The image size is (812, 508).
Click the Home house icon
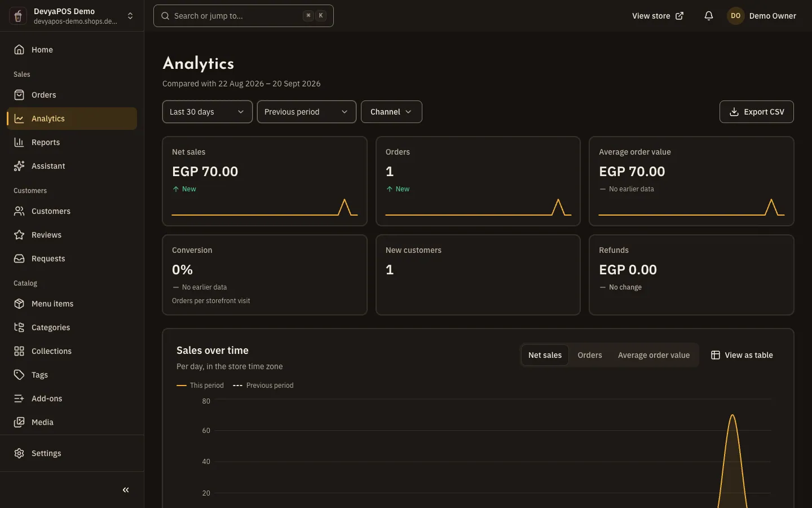pyautogui.click(x=19, y=50)
